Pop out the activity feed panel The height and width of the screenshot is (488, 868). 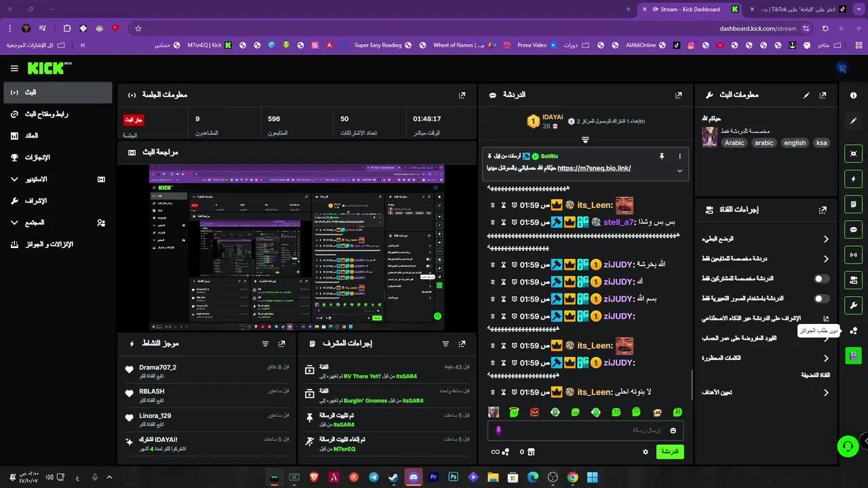[281, 344]
